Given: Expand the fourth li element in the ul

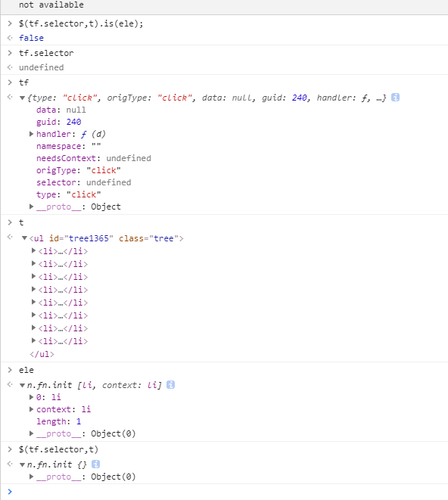Looking at the screenshot, I should [33, 290].
